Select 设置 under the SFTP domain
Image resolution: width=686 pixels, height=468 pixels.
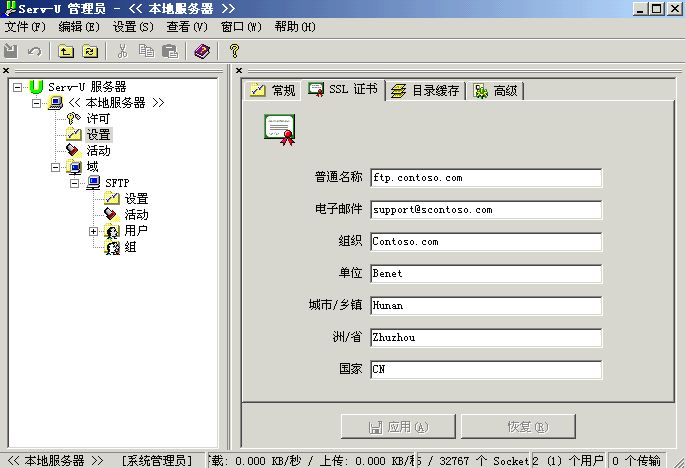click(136, 199)
